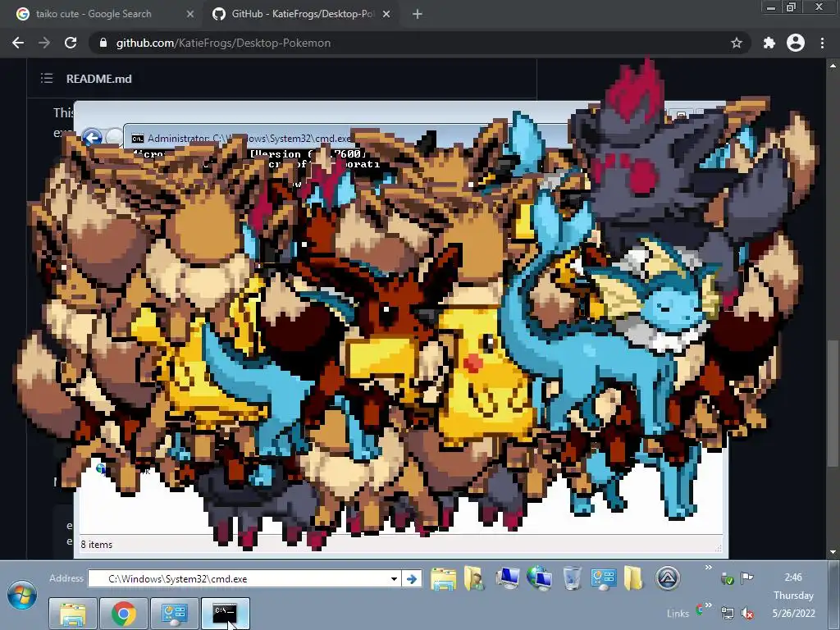840x630 pixels.
Task: Go back in Chrome
Action: click(18, 43)
